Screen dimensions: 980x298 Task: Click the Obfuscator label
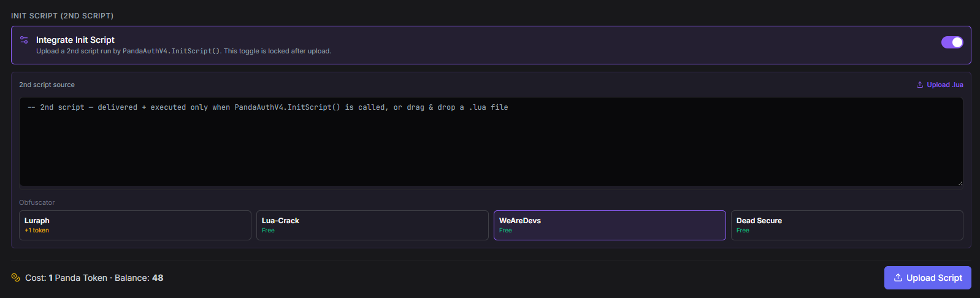coord(37,202)
